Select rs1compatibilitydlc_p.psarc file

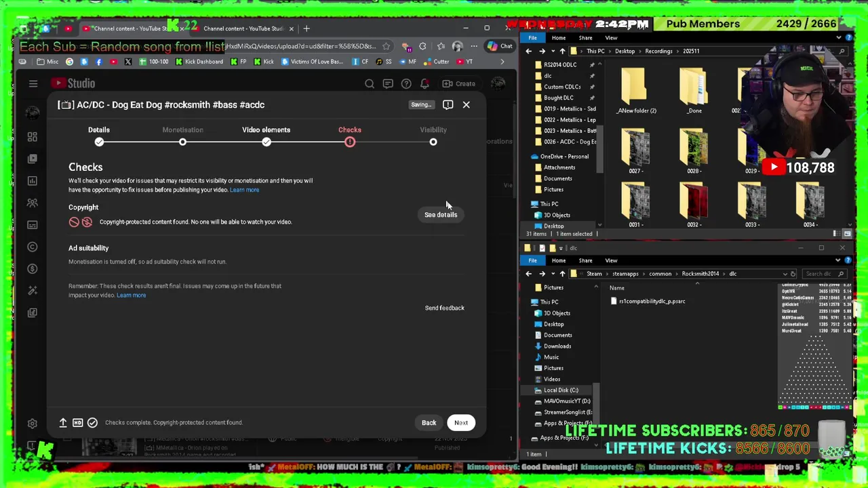648,301
